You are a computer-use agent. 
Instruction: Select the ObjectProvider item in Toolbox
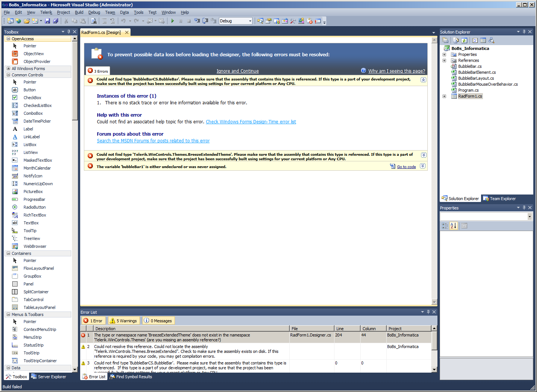38,61
